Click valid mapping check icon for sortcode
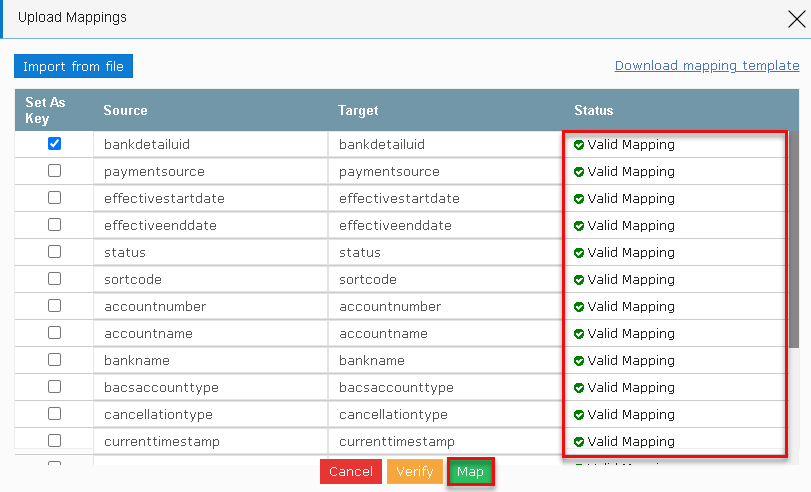This screenshot has height=492, width=811. coord(579,280)
